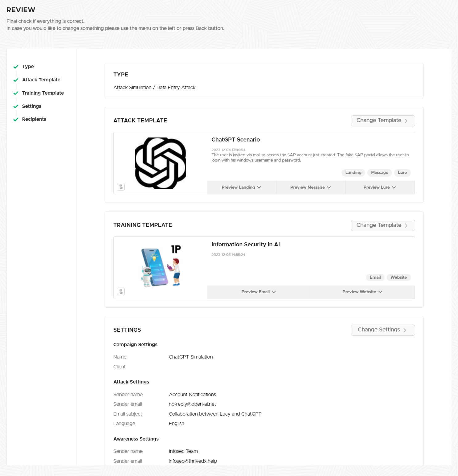Image resolution: width=458 pixels, height=476 pixels.
Task: Click the Lure tag on ChatGPT Scenario
Action: (402, 173)
